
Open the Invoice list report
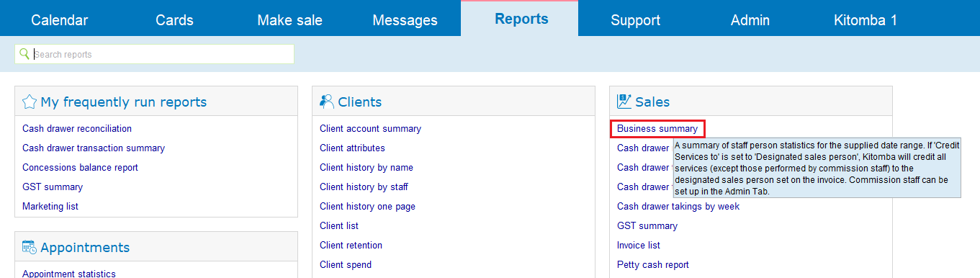pyautogui.click(x=639, y=246)
